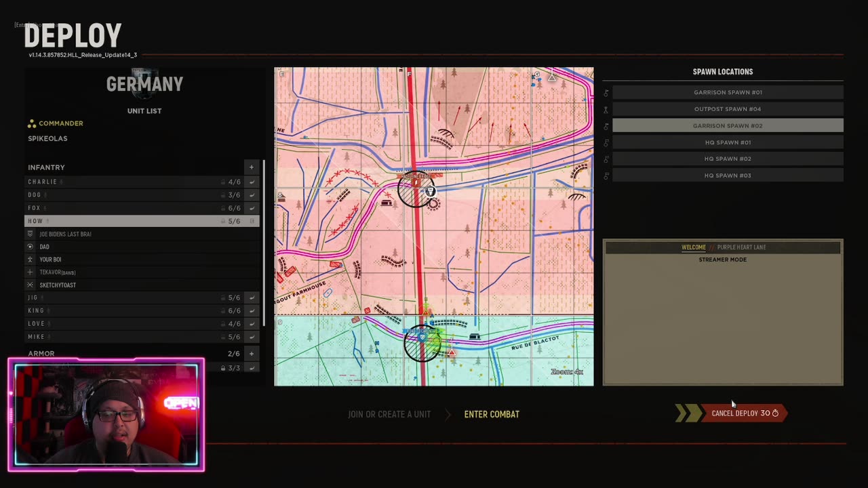Click the HQ flag icon beside HQ Spawn #02

pos(606,159)
